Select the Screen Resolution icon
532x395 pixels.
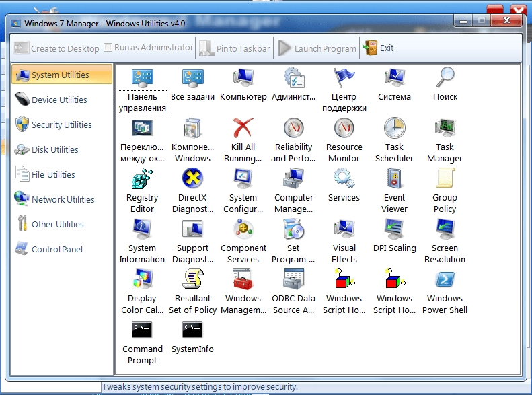point(445,229)
